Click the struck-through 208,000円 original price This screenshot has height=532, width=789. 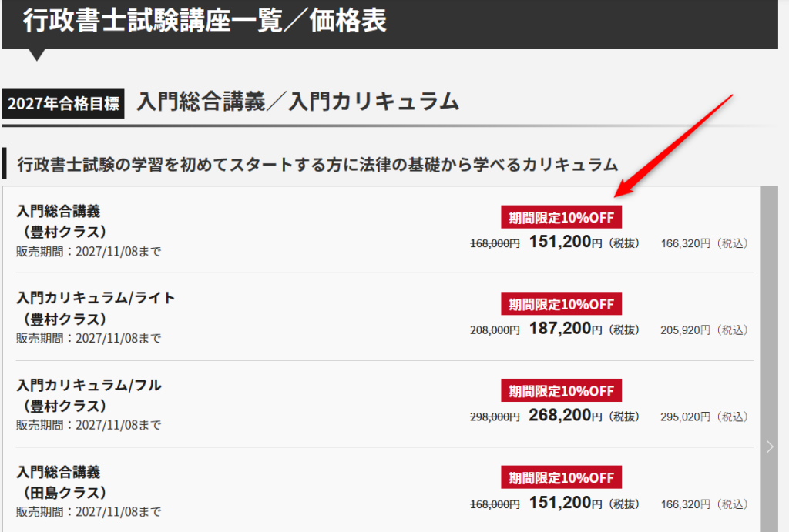click(495, 330)
